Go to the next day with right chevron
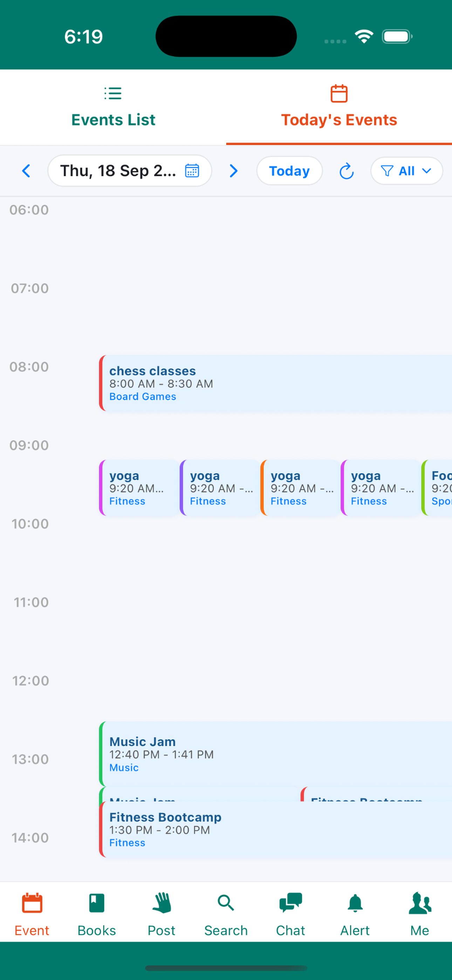452x980 pixels. [x=234, y=171]
